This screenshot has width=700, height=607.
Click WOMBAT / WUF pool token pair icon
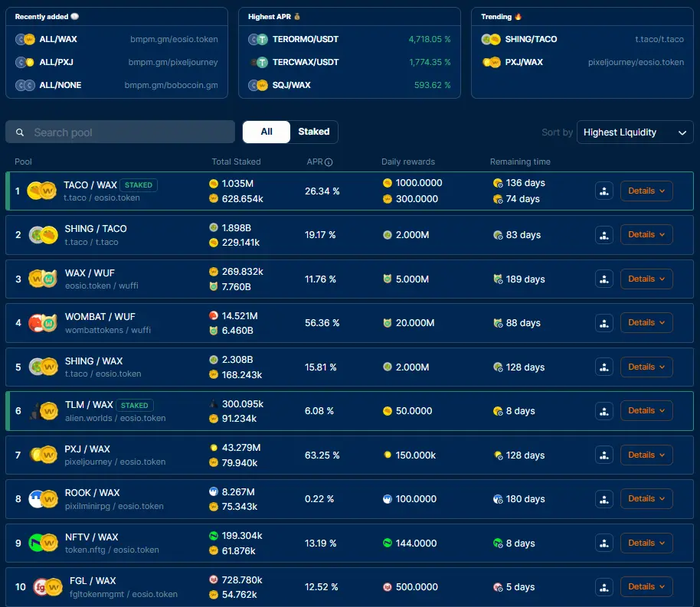(x=43, y=323)
